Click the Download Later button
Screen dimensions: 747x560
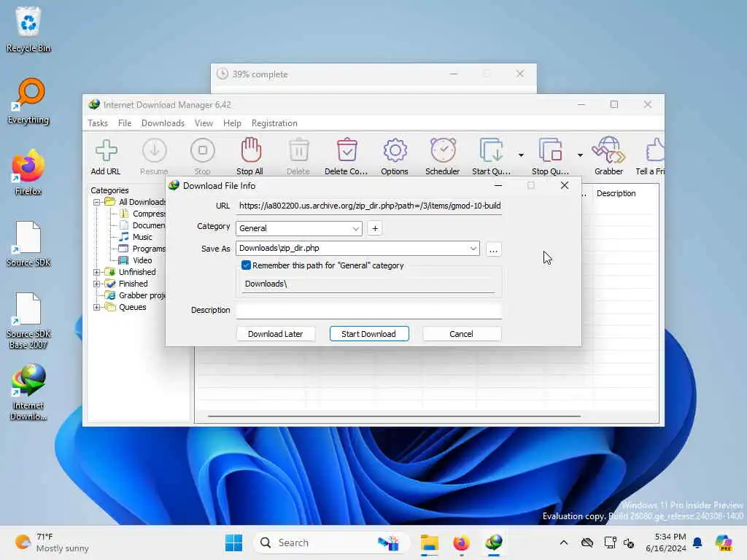click(275, 334)
